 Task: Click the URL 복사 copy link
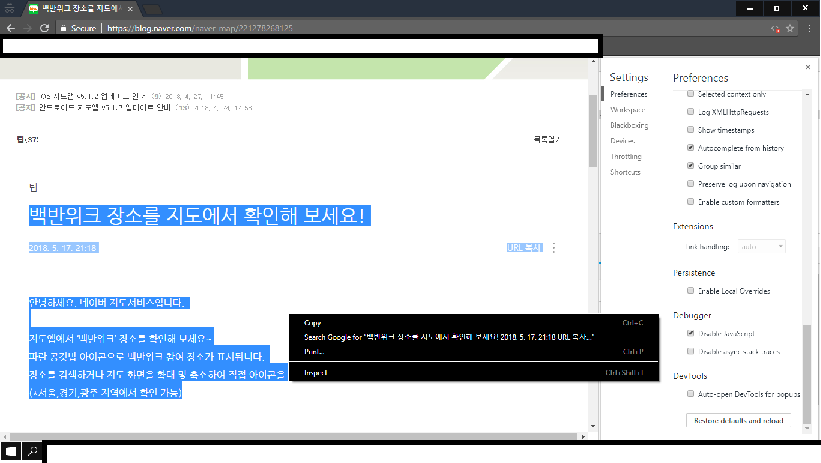(524, 248)
